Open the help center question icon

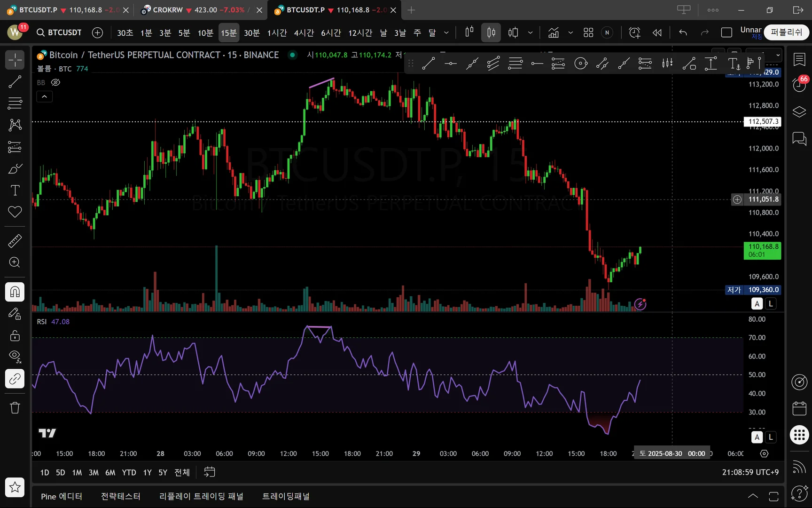pyautogui.click(x=799, y=493)
